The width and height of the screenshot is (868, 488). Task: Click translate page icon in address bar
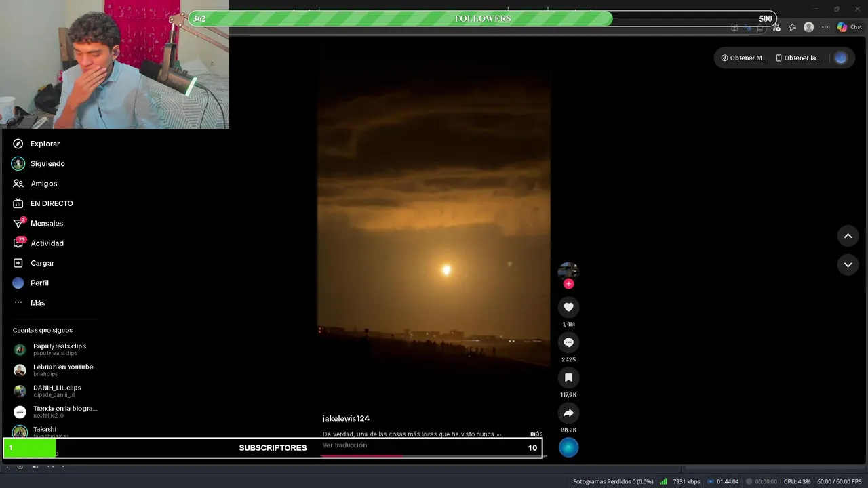coord(747,27)
